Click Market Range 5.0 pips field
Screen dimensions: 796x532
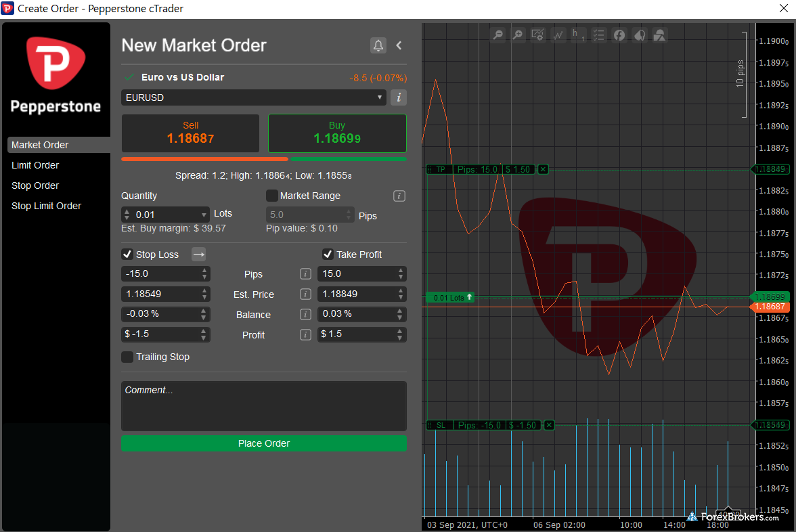(x=309, y=215)
